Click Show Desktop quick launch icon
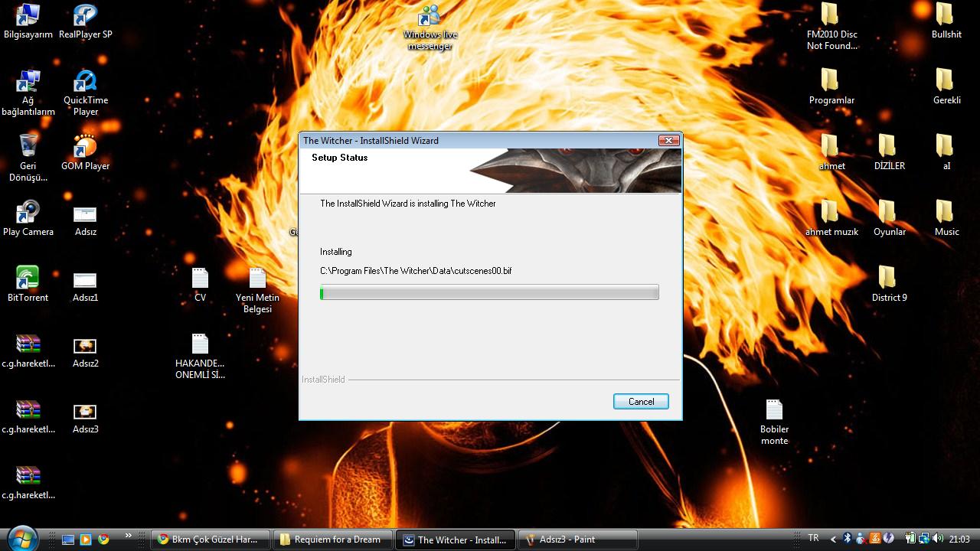 click(67, 540)
